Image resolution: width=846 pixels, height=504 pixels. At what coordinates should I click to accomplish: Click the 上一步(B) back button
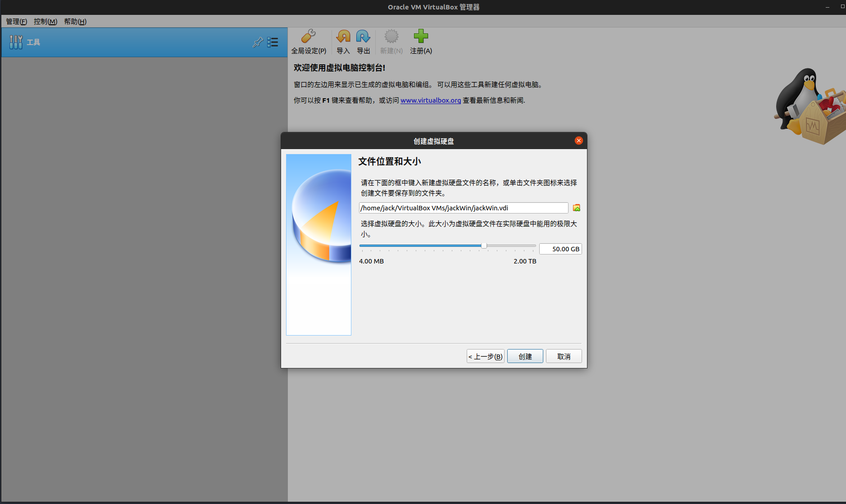(486, 356)
